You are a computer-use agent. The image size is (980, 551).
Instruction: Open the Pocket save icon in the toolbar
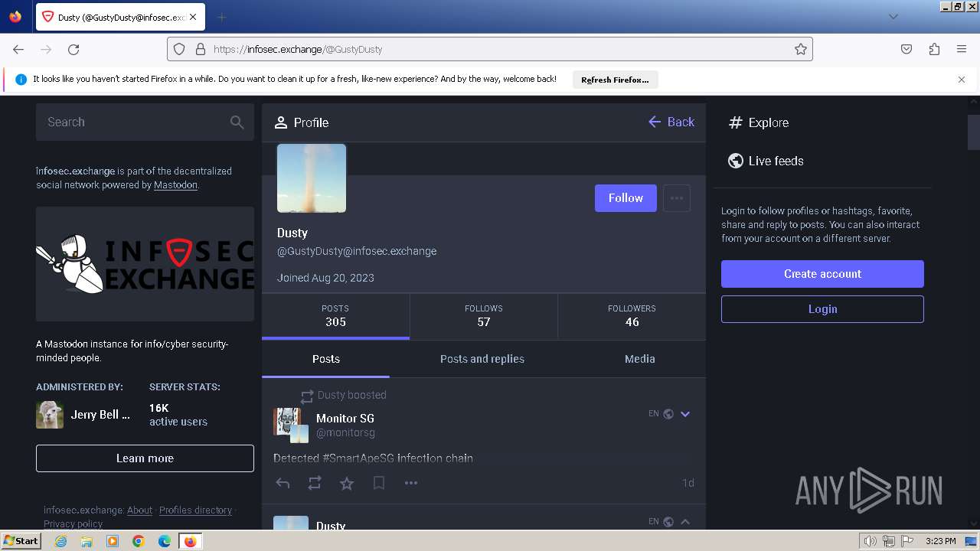[906, 49]
